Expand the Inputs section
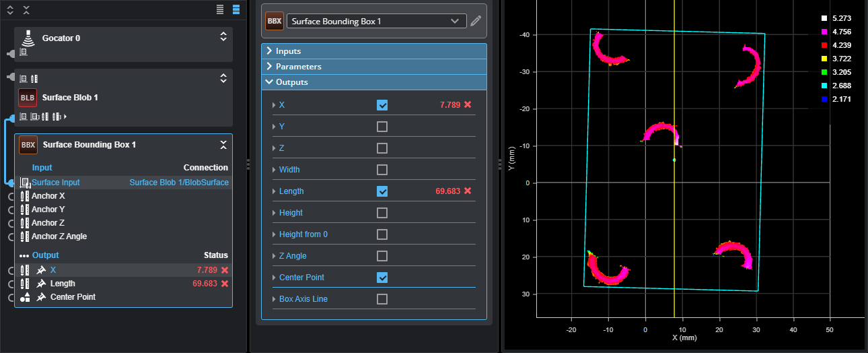Viewport: 868px width, 353px height. point(373,51)
